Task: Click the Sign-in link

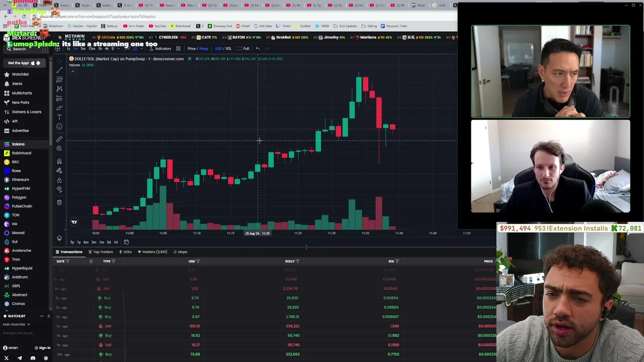Action: click(x=43, y=348)
